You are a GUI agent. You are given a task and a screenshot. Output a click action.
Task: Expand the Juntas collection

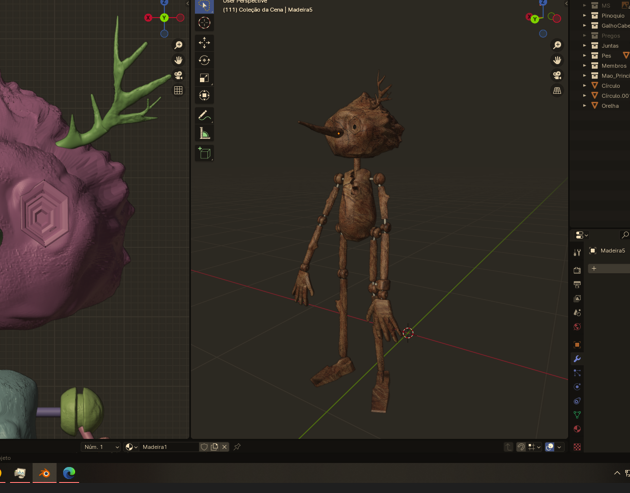pos(584,45)
